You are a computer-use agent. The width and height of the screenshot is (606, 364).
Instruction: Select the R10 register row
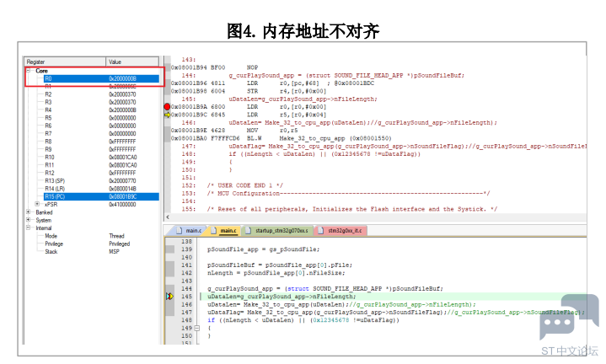pyautogui.click(x=102, y=157)
